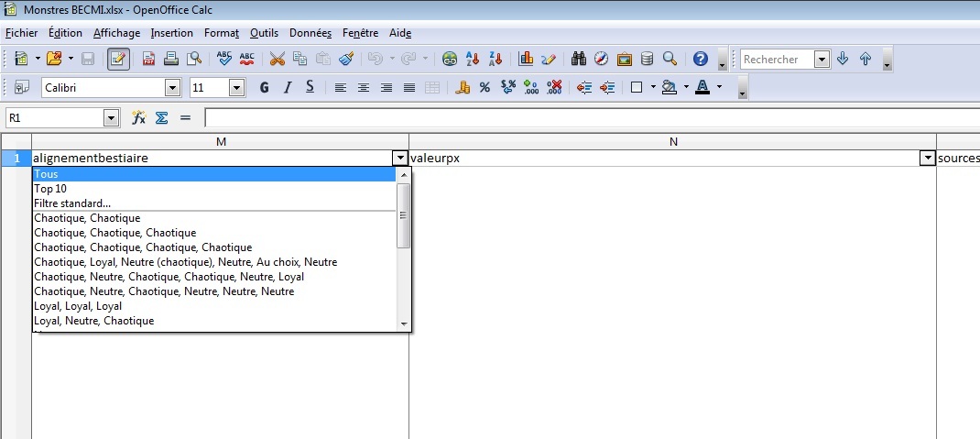The width and height of the screenshot is (980, 439).
Task: Apply percent number format
Action: point(485,88)
